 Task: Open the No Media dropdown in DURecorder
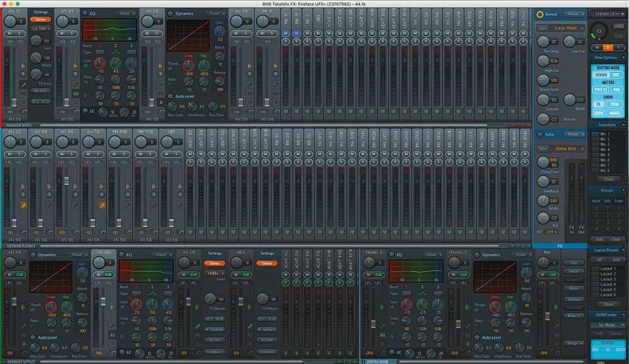[609, 325]
